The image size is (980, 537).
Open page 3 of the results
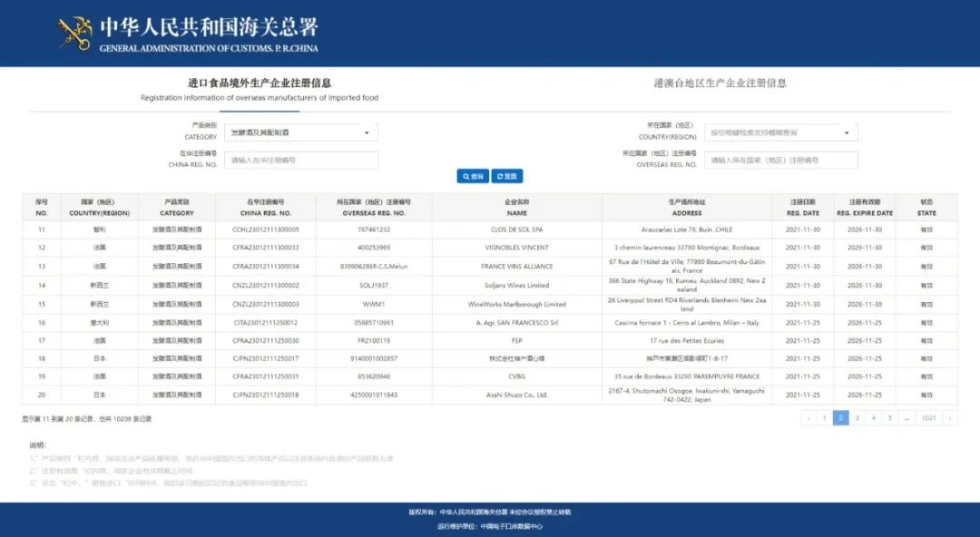point(857,416)
